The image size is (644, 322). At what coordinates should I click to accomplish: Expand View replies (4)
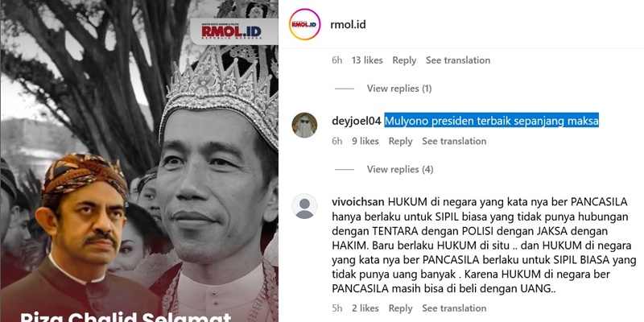click(x=400, y=169)
